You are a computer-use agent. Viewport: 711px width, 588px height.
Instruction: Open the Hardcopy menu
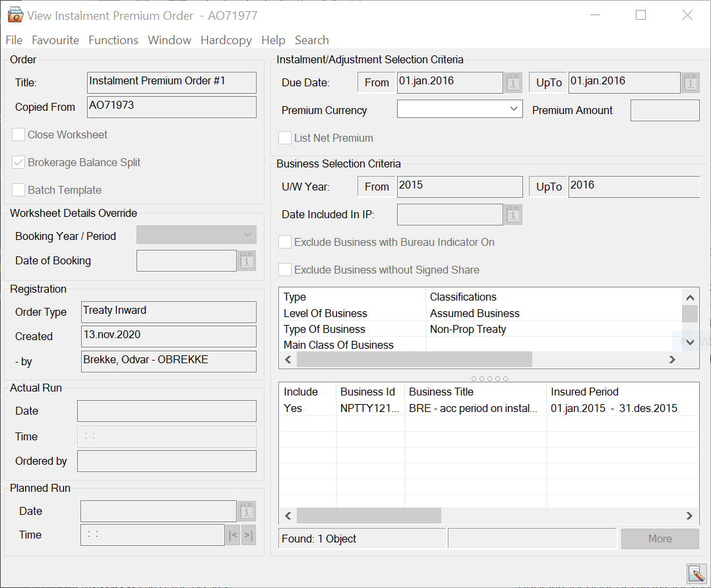(226, 40)
